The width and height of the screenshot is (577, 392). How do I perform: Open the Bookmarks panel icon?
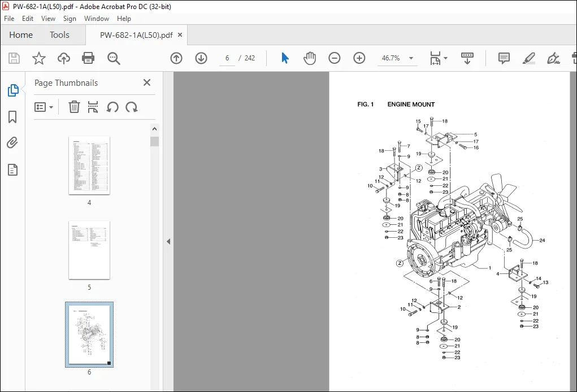(x=12, y=117)
